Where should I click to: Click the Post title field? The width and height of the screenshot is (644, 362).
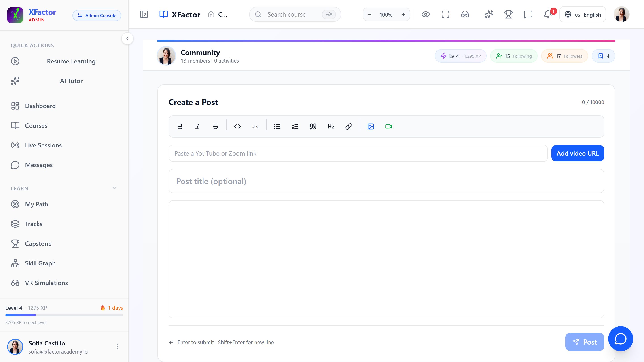pos(386,181)
